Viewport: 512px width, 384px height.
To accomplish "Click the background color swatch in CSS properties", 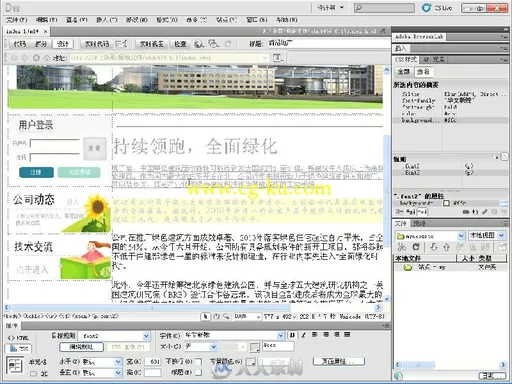I will 446,203.
